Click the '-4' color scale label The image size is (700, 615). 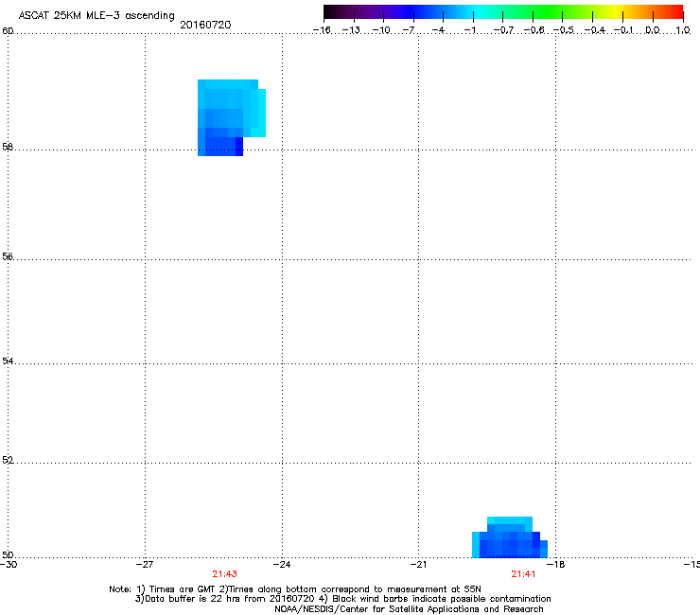[x=438, y=30]
